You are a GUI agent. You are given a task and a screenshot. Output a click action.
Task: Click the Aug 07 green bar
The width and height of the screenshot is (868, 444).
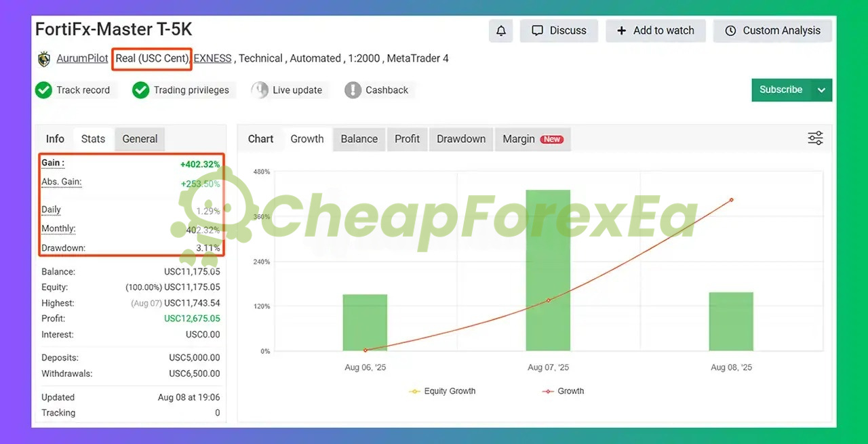[x=548, y=270]
